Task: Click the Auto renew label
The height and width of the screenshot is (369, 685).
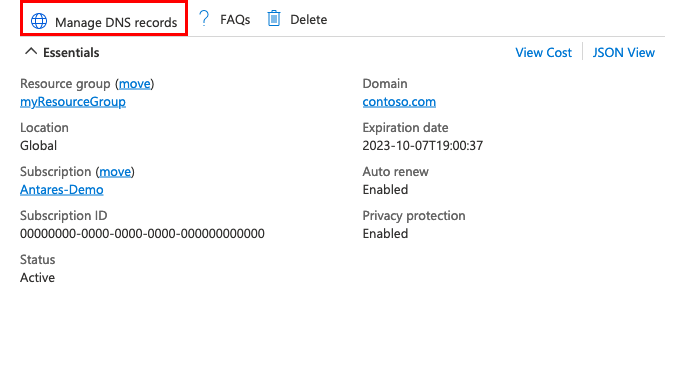Action: point(395,172)
